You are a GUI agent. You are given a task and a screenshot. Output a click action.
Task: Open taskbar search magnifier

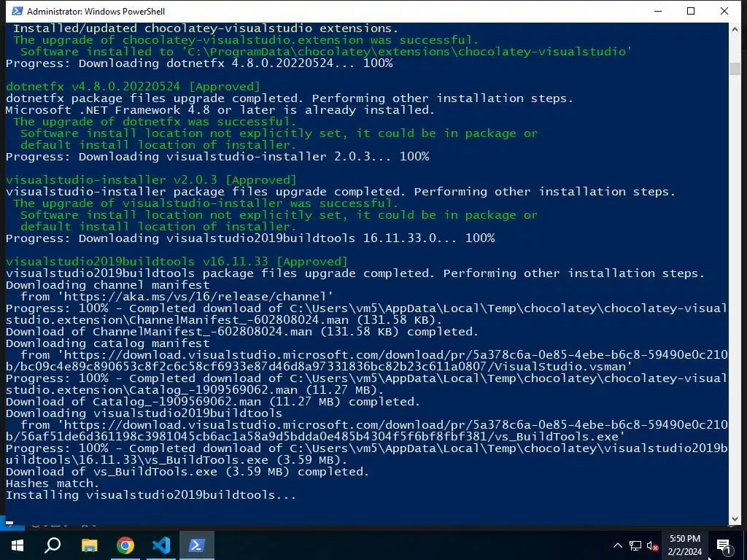coord(53,545)
